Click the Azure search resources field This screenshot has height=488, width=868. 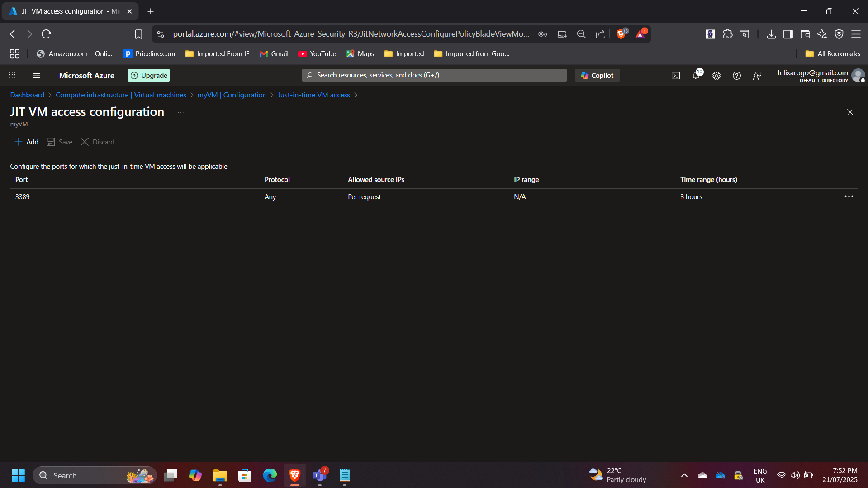coord(434,76)
